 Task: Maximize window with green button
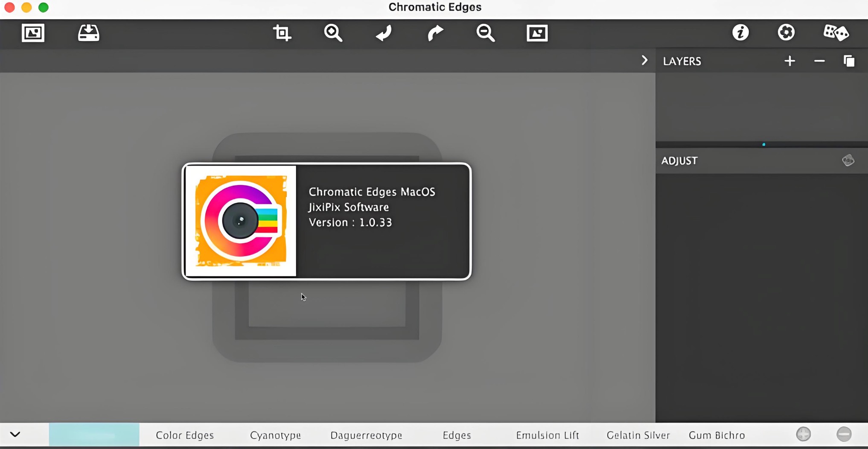coord(44,7)
